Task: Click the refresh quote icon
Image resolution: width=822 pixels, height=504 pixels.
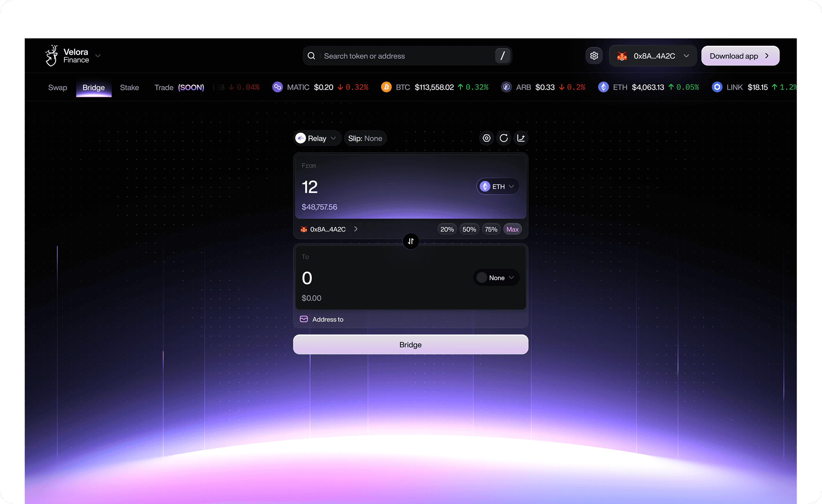Action: (503, 138)
